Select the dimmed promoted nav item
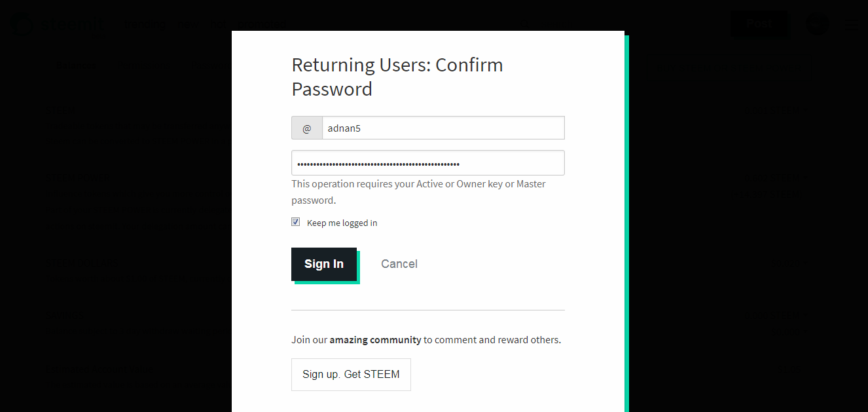The width and height of the screenshot is (868, 412). [262, 25]
